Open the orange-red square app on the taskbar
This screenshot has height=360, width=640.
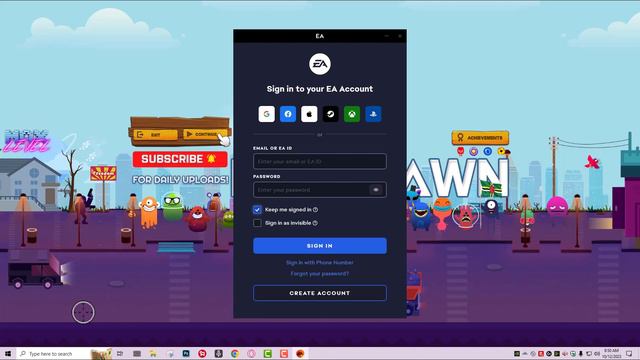(x=284, y=354)
